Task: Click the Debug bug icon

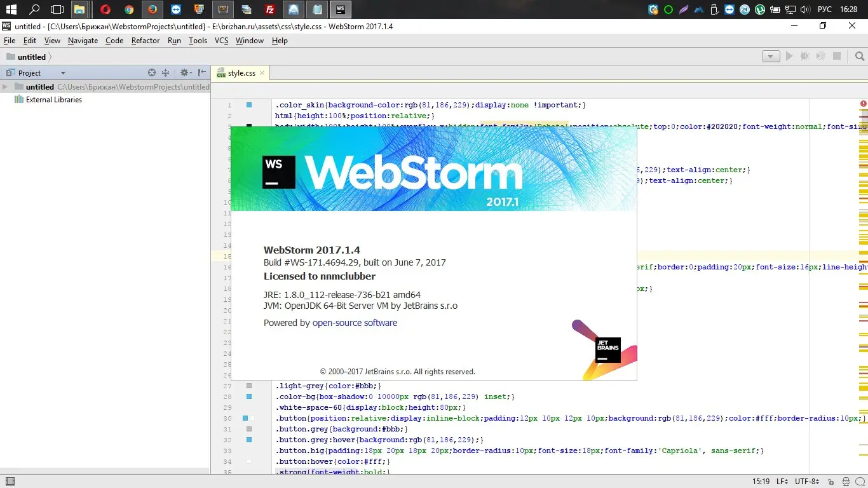Action: [x=805, y=57]
